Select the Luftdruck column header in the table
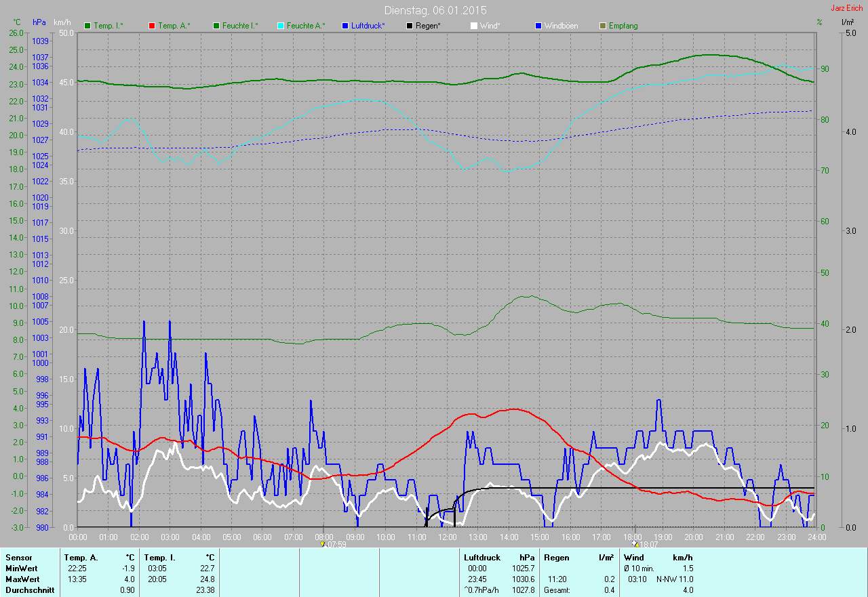Image resolution: width=868 pixels, height=597 pixels. (480, 558)
